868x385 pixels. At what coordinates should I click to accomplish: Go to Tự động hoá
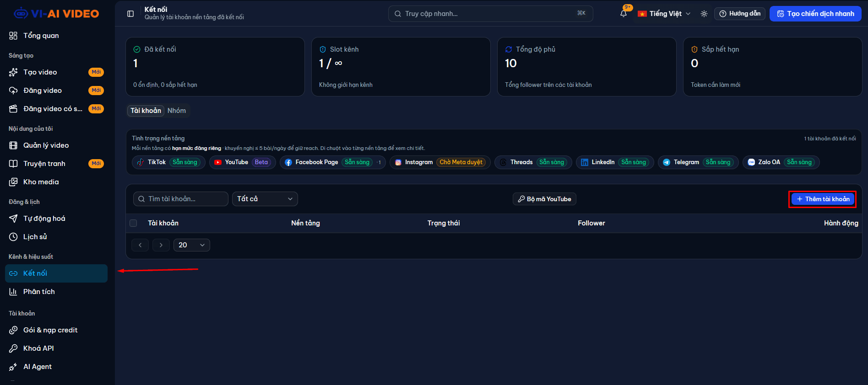[56, 219]
